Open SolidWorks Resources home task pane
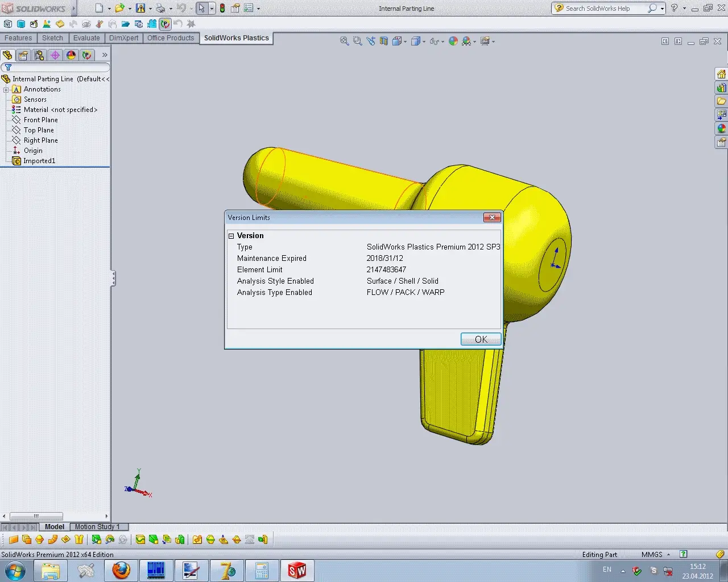Screen dimensions: 728x582 pos(721,74)
